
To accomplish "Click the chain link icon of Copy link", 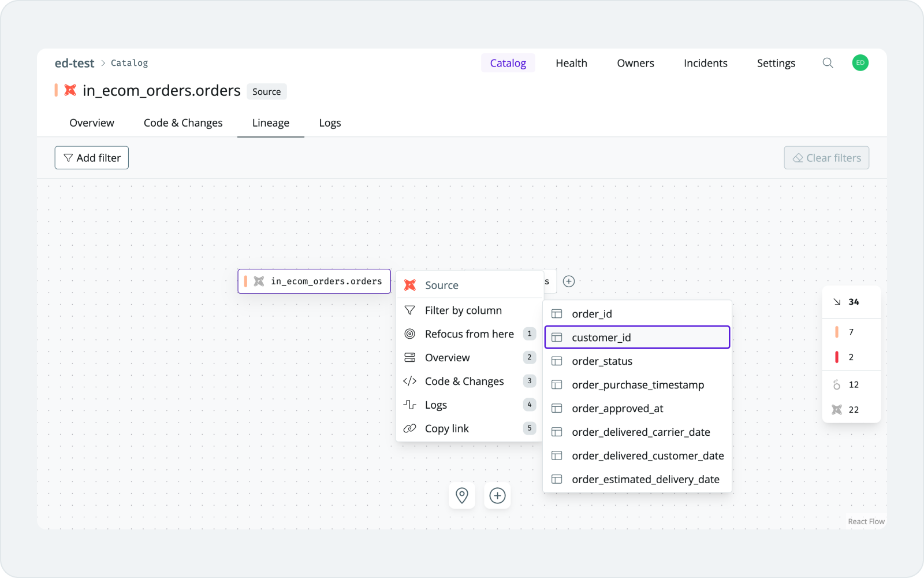I will tap(409, 428).
